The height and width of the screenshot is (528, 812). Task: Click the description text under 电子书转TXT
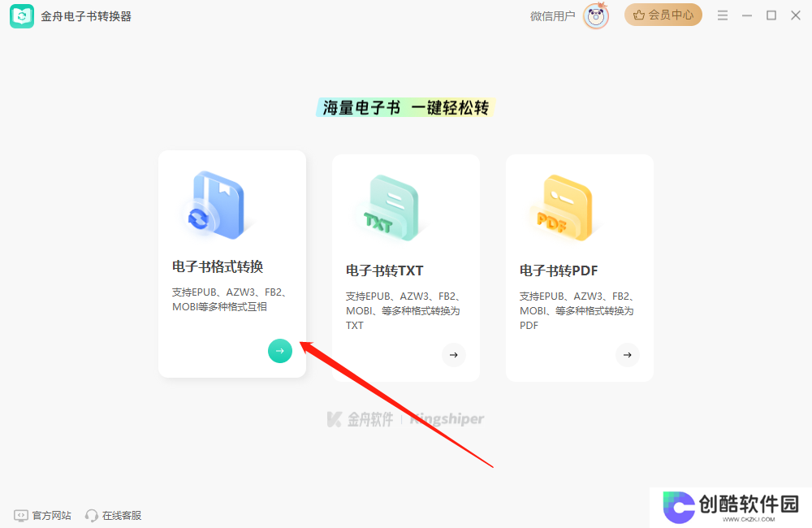click(x=404, y=311)
